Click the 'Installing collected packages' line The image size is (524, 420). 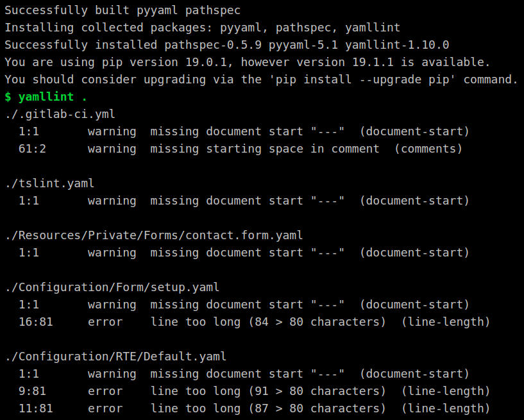click(203, 28)
